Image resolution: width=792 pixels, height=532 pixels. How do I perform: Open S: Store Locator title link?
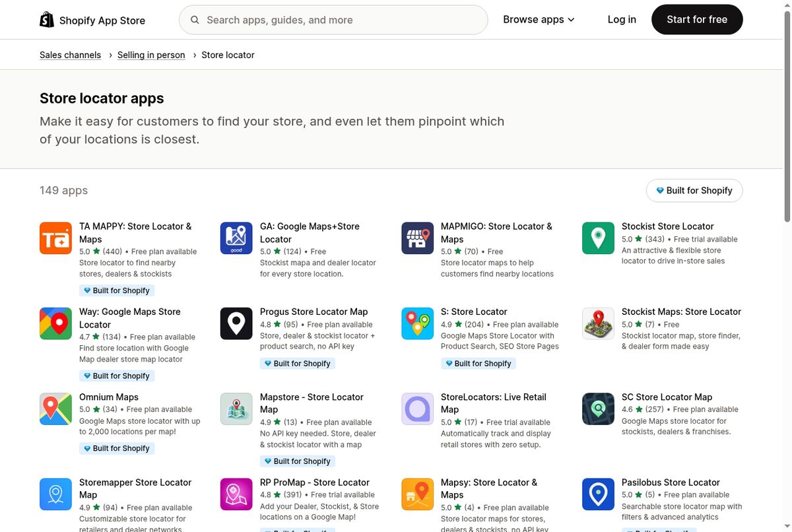[474, 312]
